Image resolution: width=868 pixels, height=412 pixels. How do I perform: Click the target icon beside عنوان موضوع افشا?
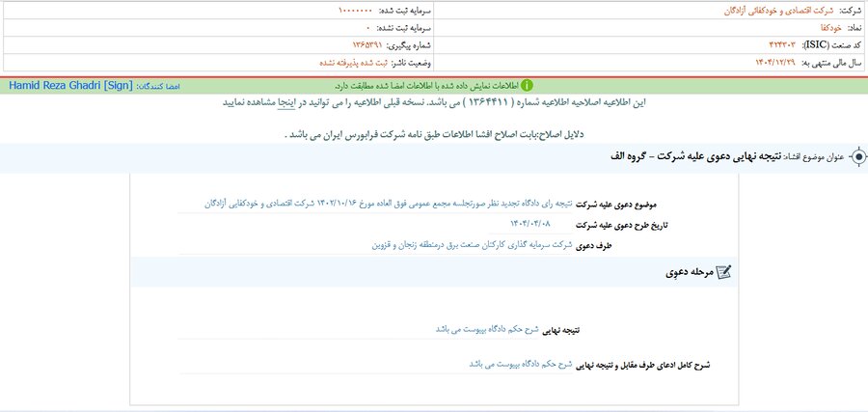coord(858,158)
